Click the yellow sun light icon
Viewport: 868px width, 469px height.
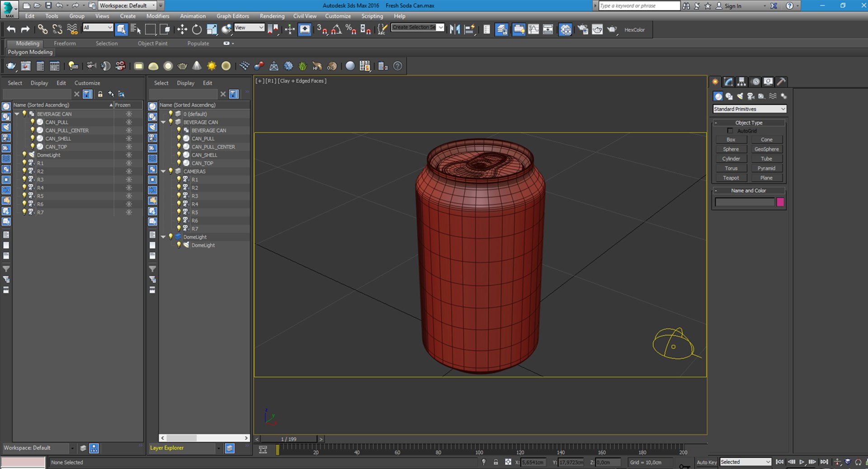pyautogui.click(x=212, y=66)
